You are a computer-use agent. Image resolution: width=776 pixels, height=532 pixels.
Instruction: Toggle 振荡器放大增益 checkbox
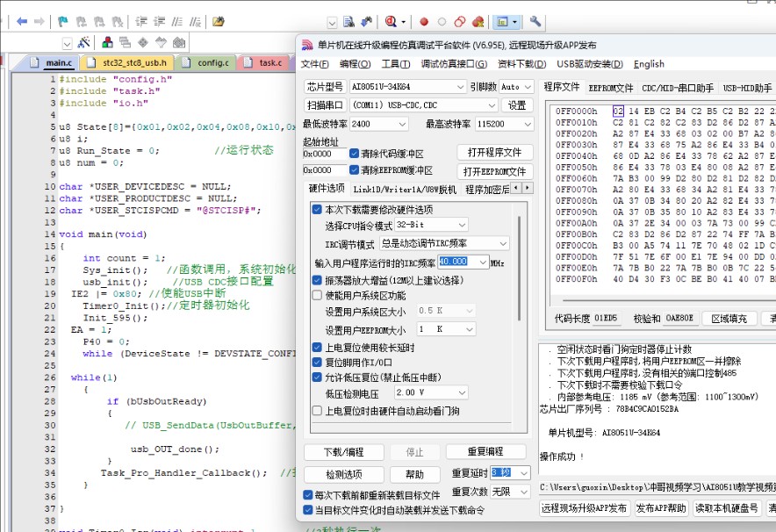tap(317, 280)
